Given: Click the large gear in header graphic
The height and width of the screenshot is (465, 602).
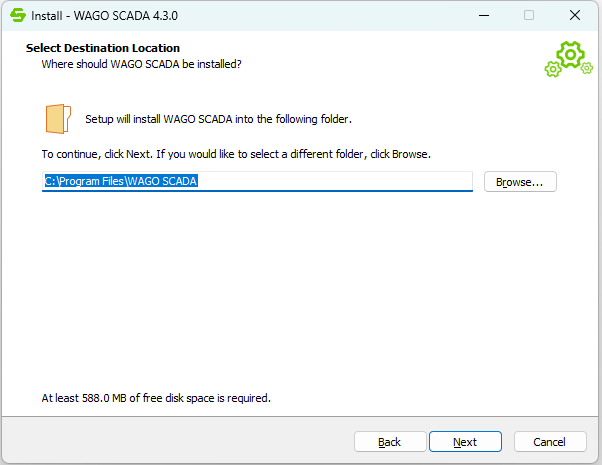Looking at the screenshot, I should (571, 53).
